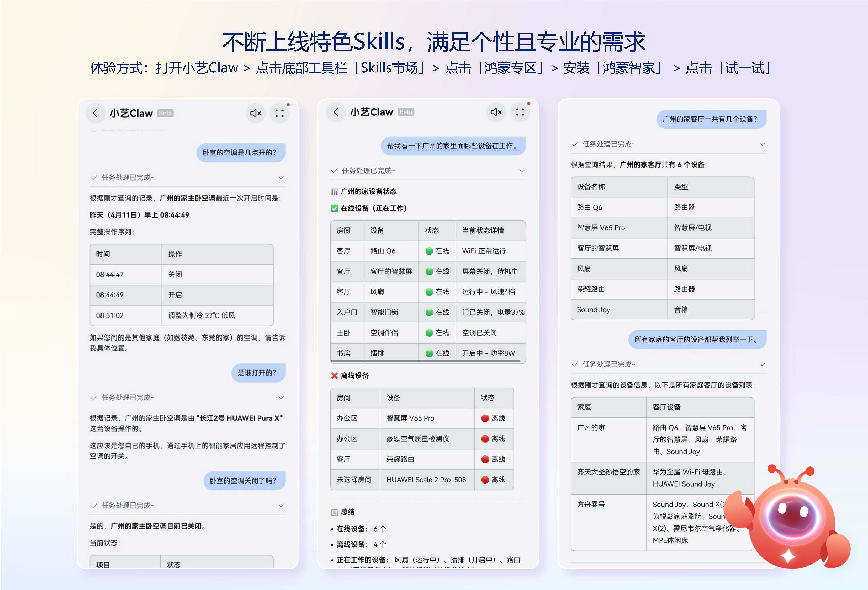This screenshot has height=590, width=868.
Task: Expand task status in middle panel
Action: [521, 171]
